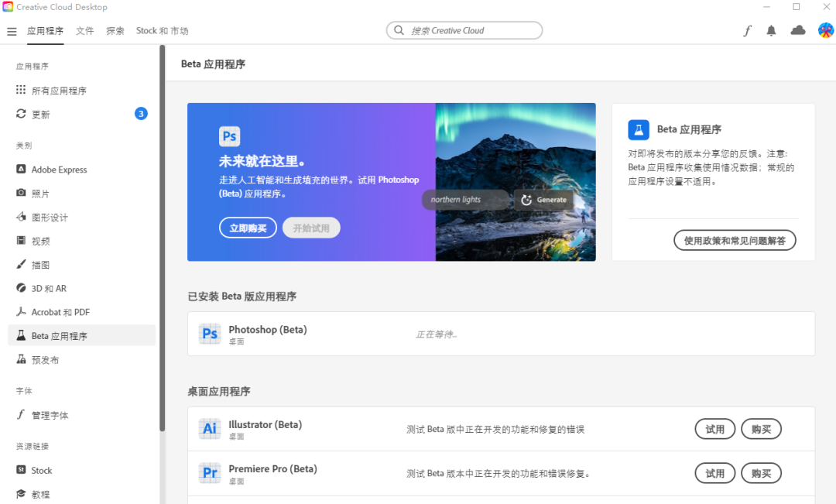Open the 插图 category
836x504 pixels.
coord(39,264)
